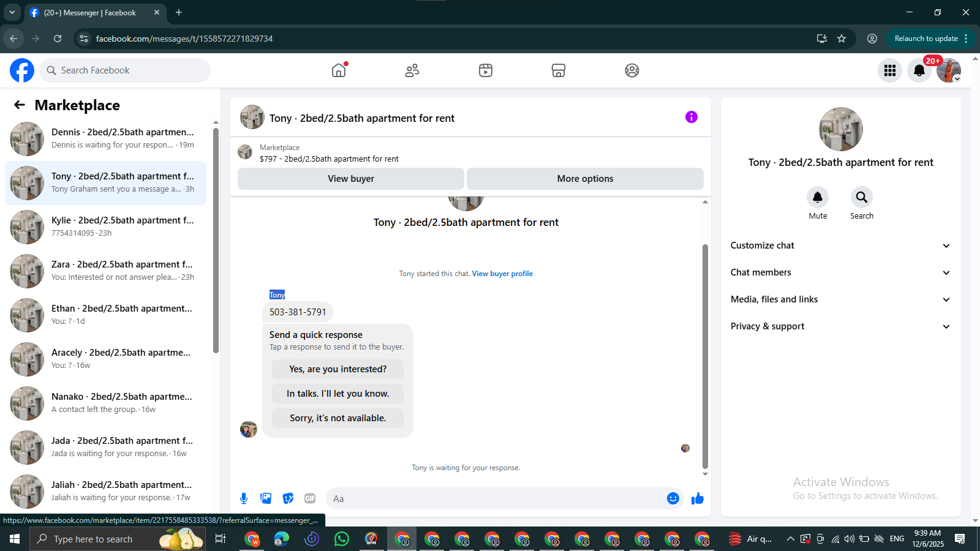Open Jaliah conversation in list
This screenshot has width=980, height=551.
[105, 492]
